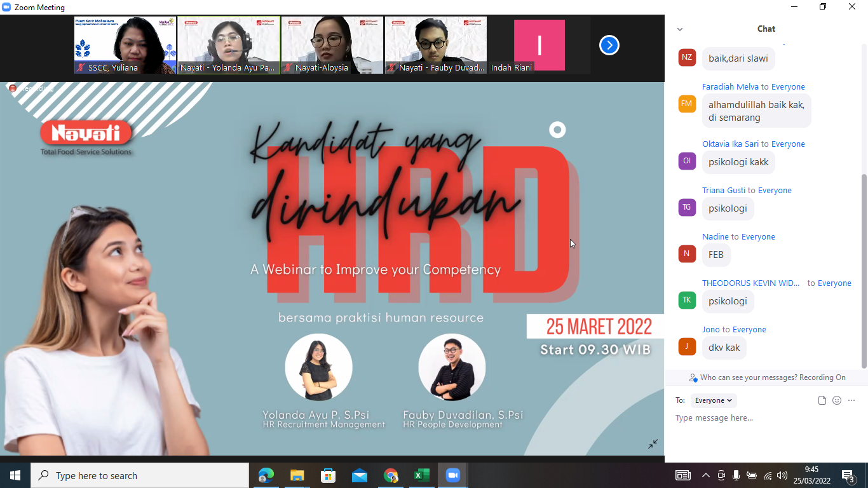Select Nayati - Fauby Duvadilan video thumbnail
The image size is (868, 488).
coord(436,45)
